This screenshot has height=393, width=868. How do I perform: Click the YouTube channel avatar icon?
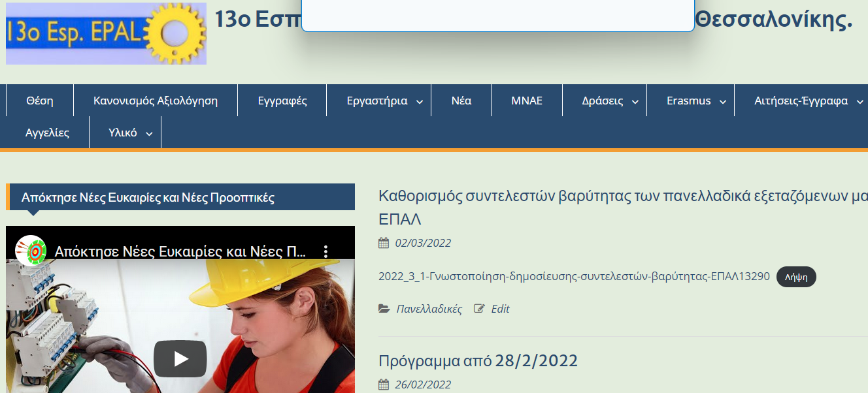[x=31, y=251]
